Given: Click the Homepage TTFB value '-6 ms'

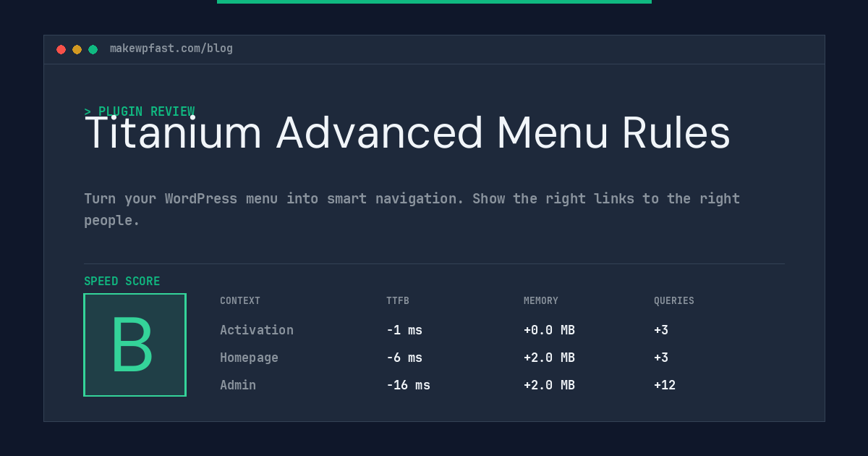Looking at the screenshot, I should click(x=404, y=358).
